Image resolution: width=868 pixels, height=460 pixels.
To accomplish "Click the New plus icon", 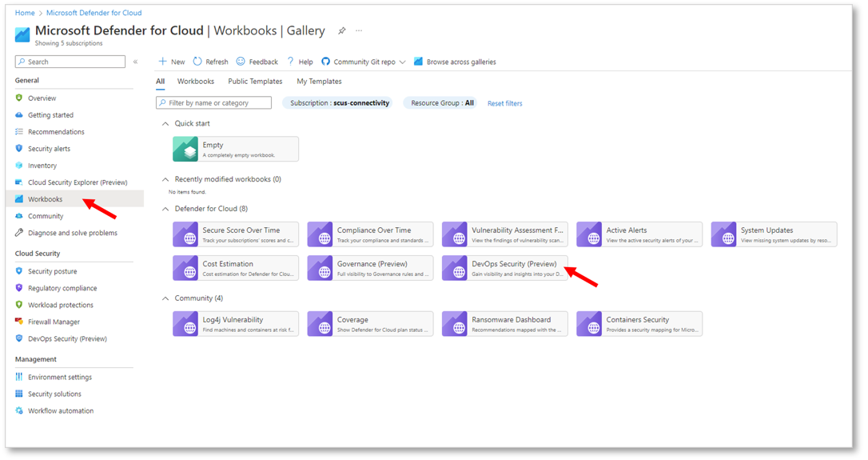I will (163, 62).
